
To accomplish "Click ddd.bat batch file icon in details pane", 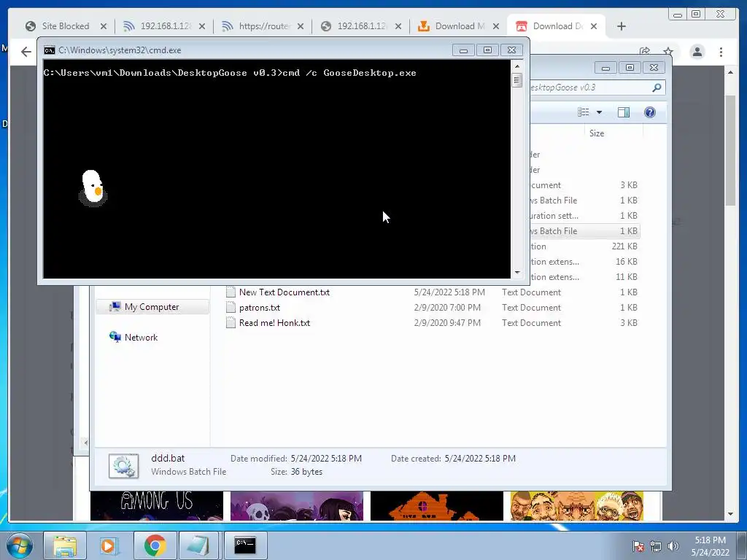I will coord(124,465).
